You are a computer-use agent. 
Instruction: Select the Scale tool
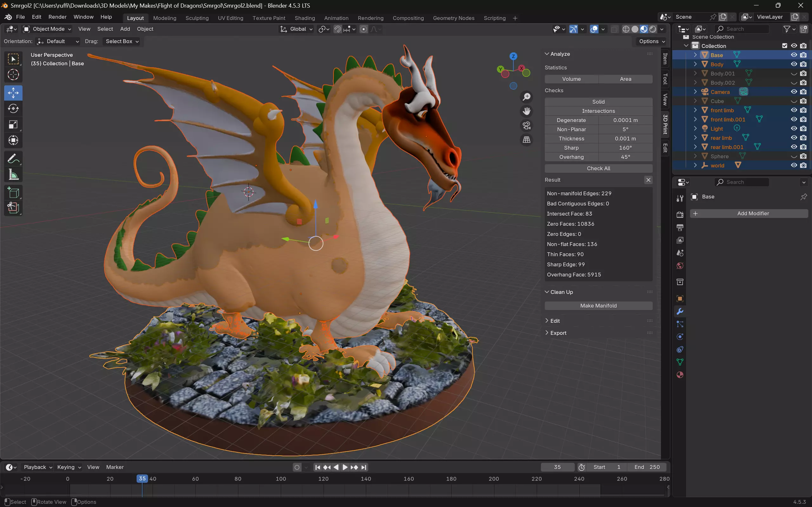(x=13, y=125)
